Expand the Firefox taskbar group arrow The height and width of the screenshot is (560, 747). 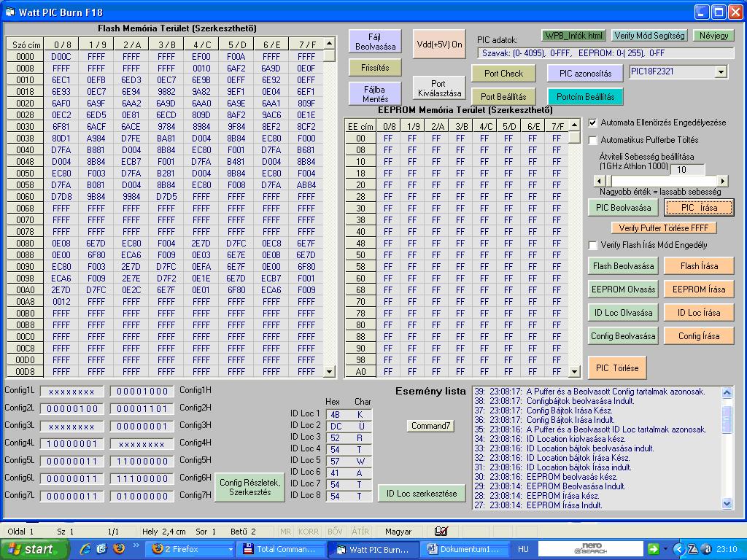[231, 549]
